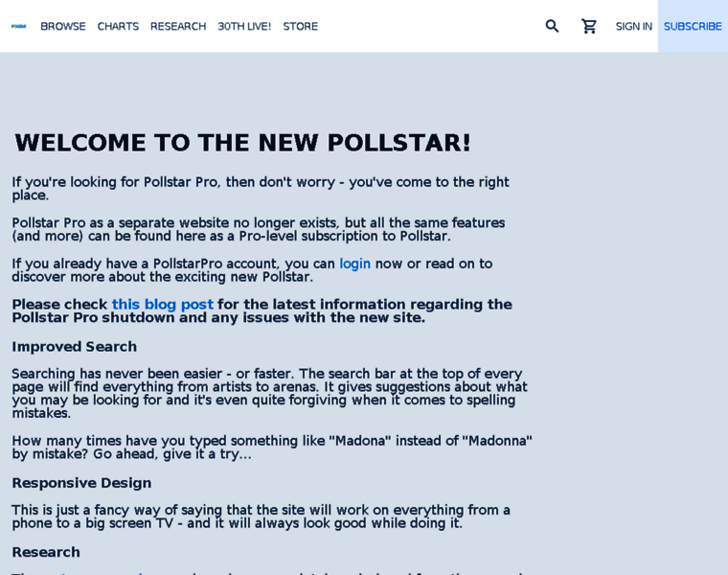Select Research in the top navigation
The image size is (728, 575).
(x=178, y=26)
